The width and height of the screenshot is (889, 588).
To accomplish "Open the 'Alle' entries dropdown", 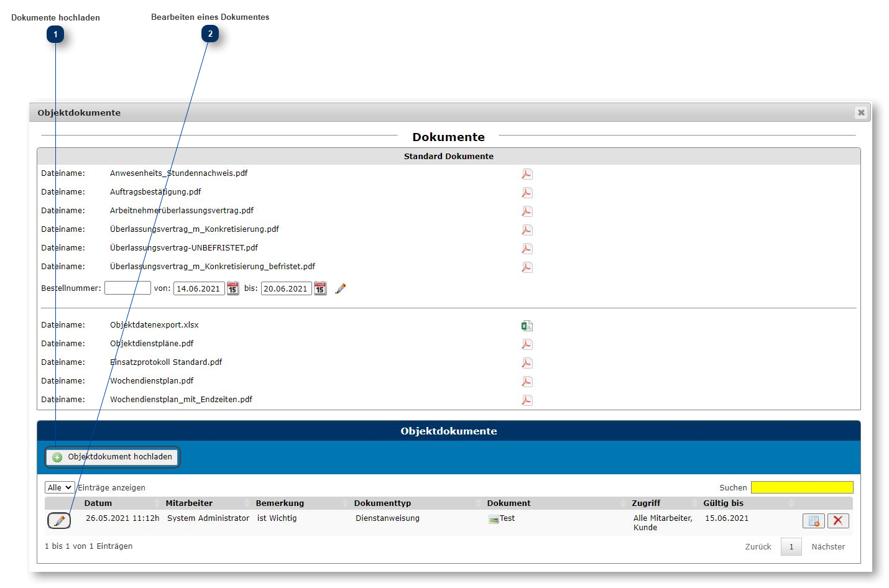I will (x=60, y=488).
